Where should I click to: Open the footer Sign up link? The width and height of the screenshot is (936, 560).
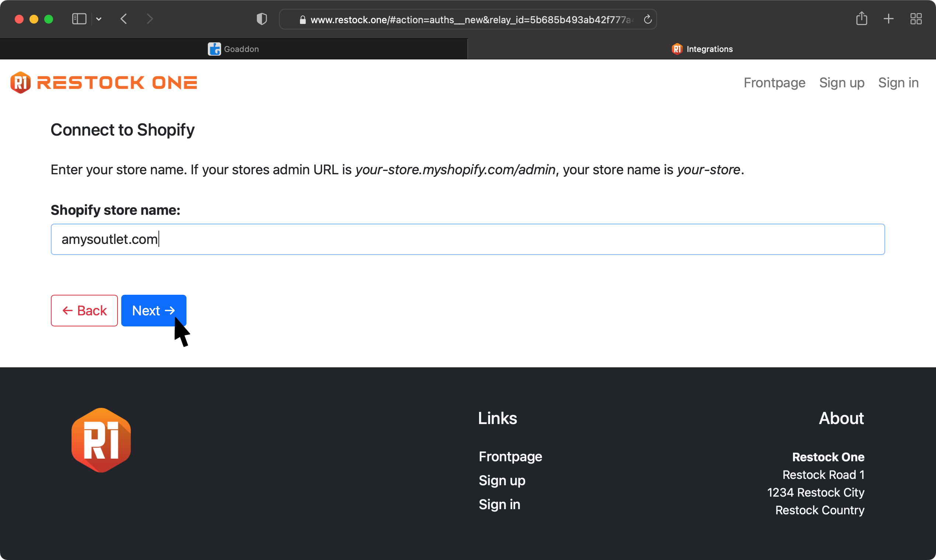[502, 481]
